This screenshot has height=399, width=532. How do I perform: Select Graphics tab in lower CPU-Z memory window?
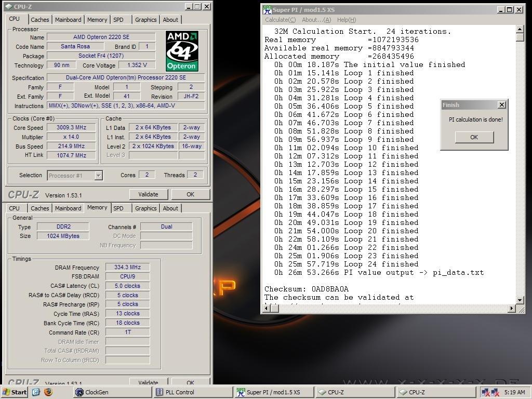146,208
